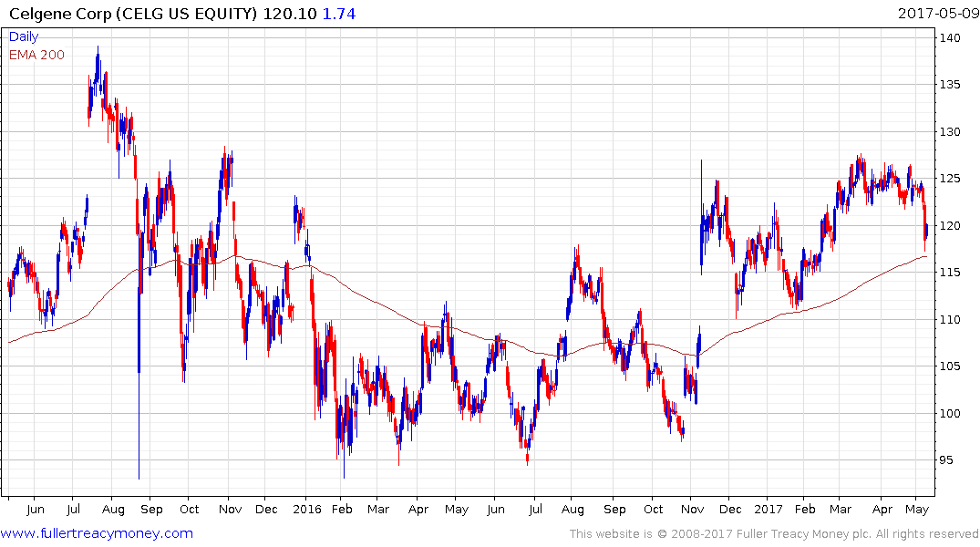Click the copyright notice text
This screenshot has width=980, height=547.
pyautogui.click(x=774, y=534)
